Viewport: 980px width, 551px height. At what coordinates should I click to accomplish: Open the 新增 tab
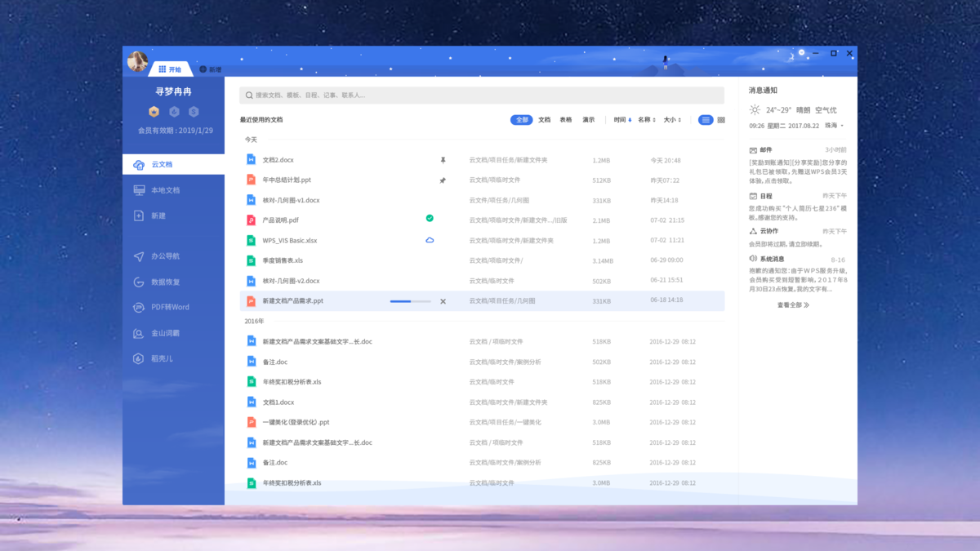click(211, 69)
